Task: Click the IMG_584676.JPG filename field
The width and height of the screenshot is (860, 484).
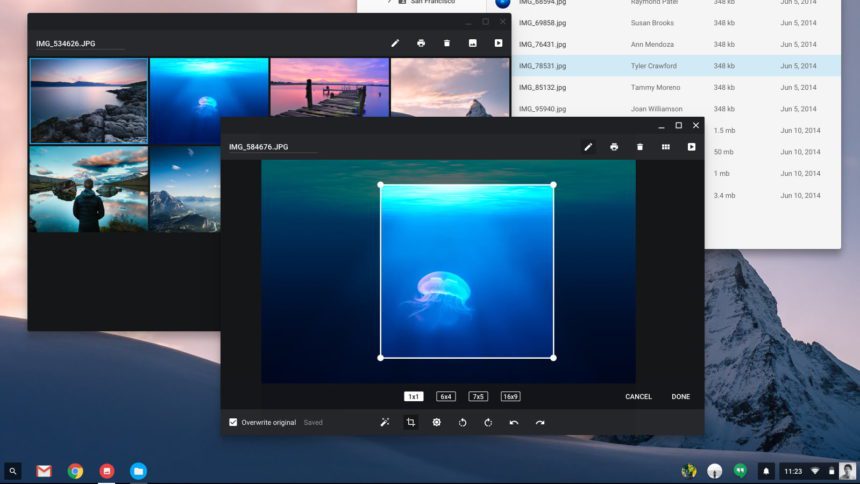Action: click(x=273, y=147)
